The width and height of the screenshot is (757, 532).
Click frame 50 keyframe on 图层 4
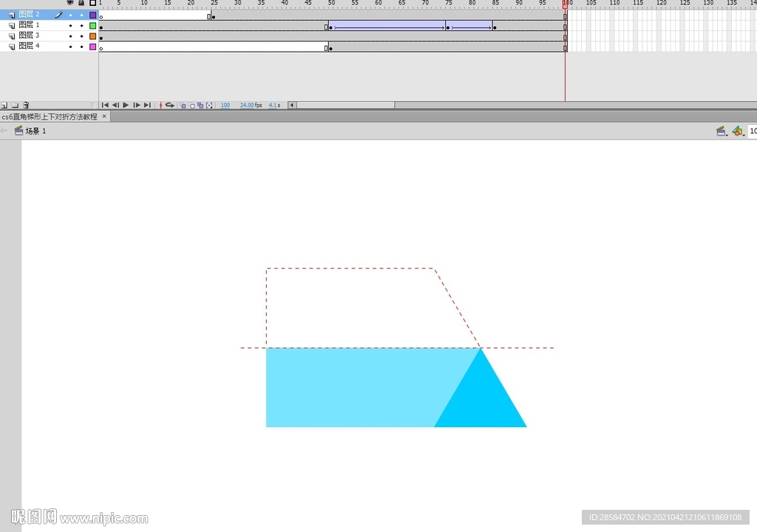[x=330, y=48]
